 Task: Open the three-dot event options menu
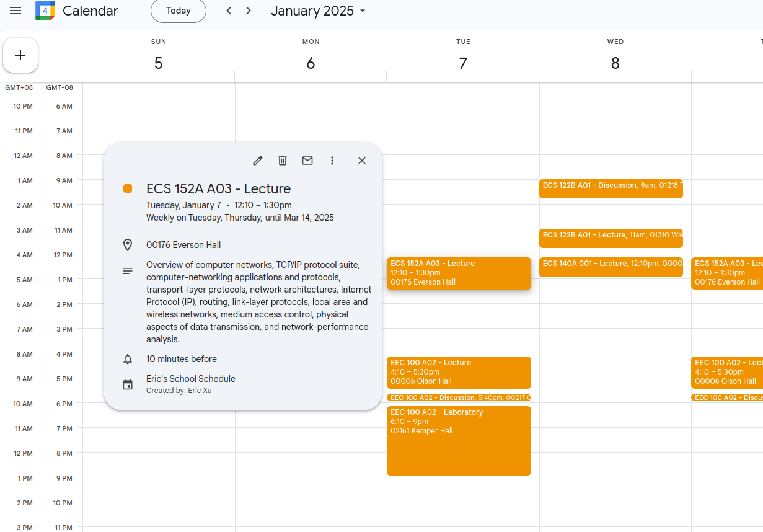coord(332,161)
